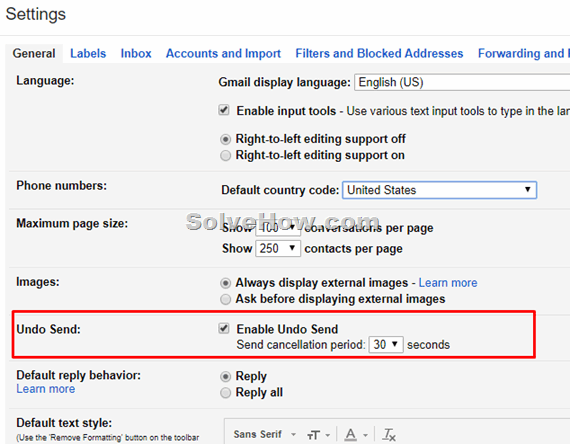Click the Maximum page size label
Screen dimensions: 570x444
(x=72, y=223)
